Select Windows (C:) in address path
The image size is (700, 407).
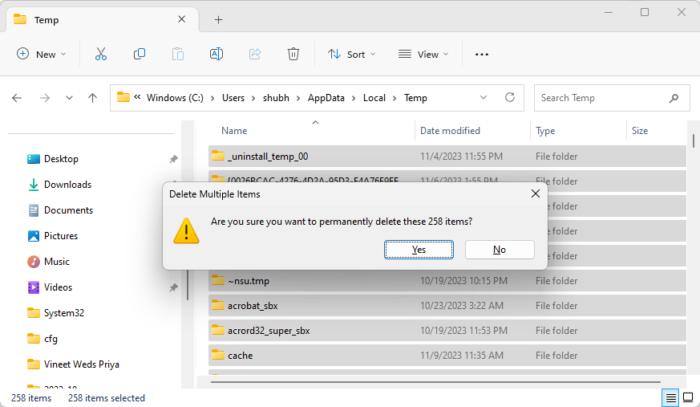pyautogui.click(x=175, y=98)
